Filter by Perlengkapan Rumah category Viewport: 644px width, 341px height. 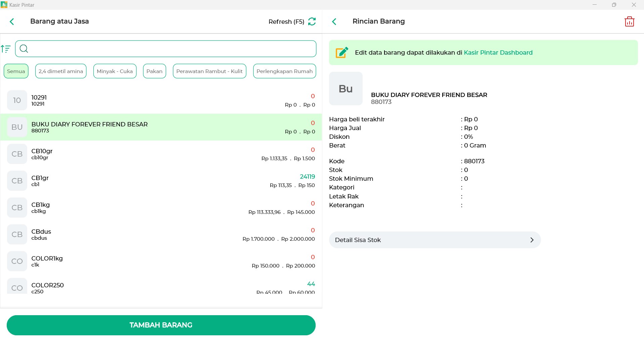click(284, 71)
